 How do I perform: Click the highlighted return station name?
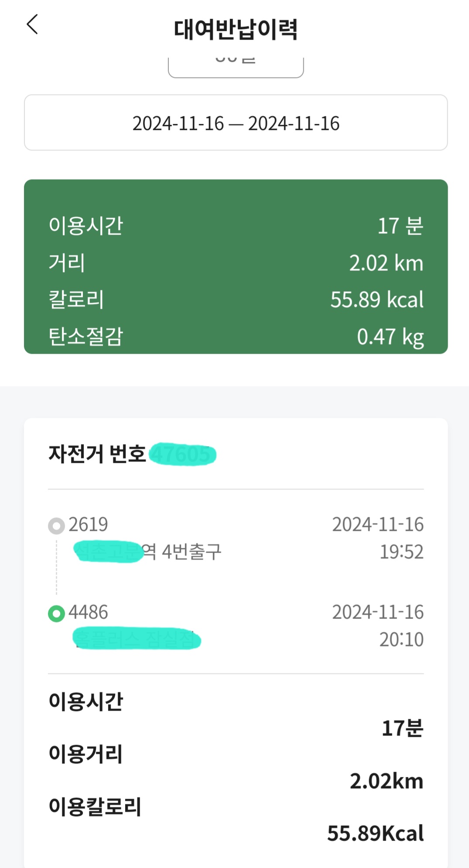[x=137, y=639]
